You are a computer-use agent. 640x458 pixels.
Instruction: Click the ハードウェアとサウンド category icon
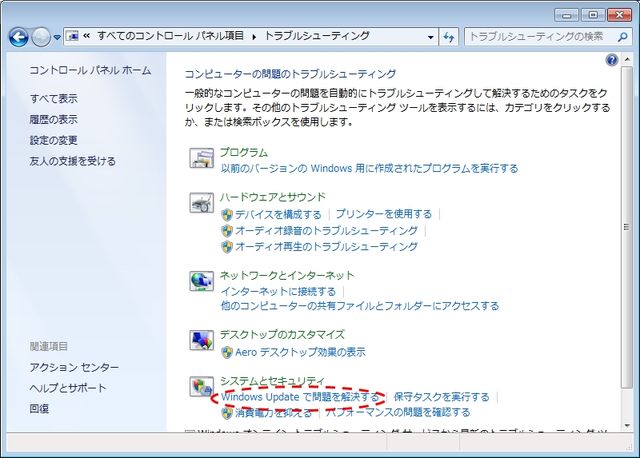(x=202, y=202)
